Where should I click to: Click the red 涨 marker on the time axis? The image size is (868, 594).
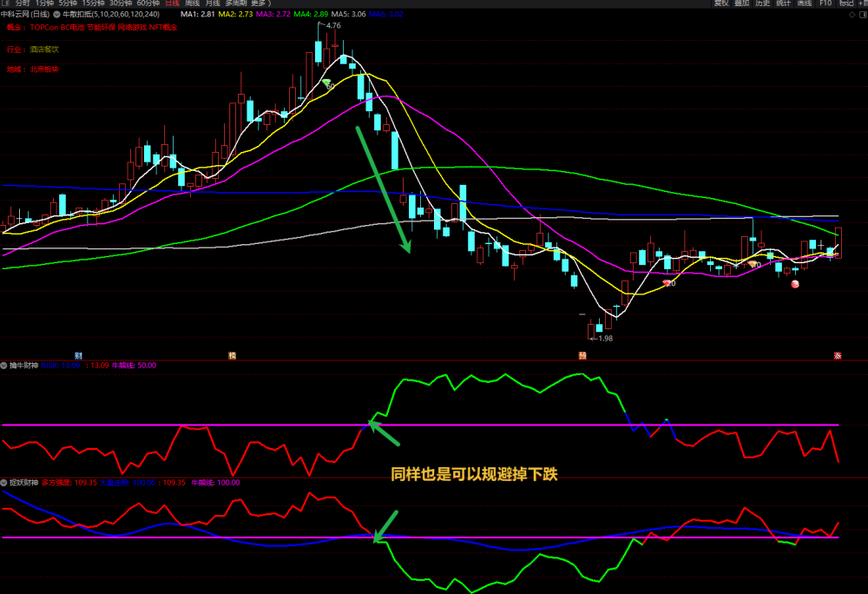pos(838,355)
